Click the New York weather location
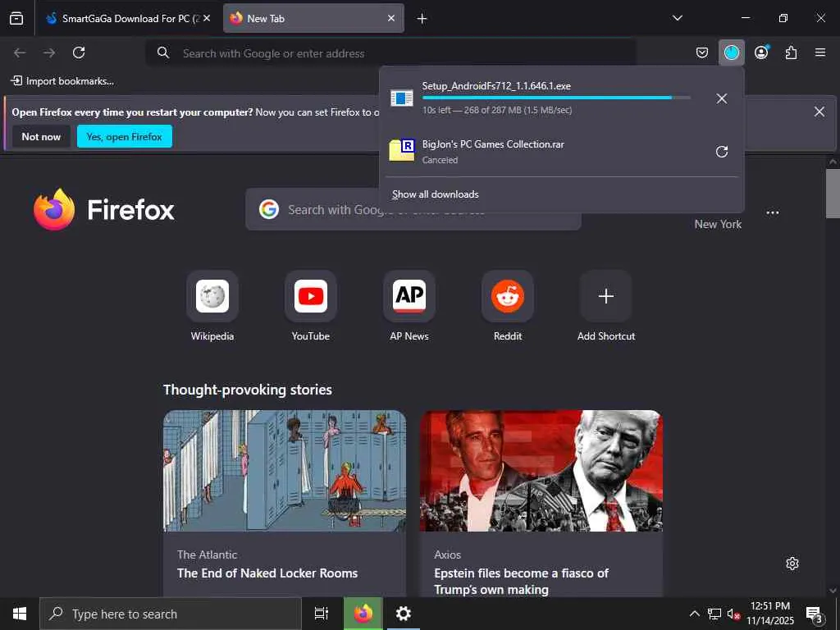Image resolution: width=840 pixels, height=630 pixels. pos(718,224)
